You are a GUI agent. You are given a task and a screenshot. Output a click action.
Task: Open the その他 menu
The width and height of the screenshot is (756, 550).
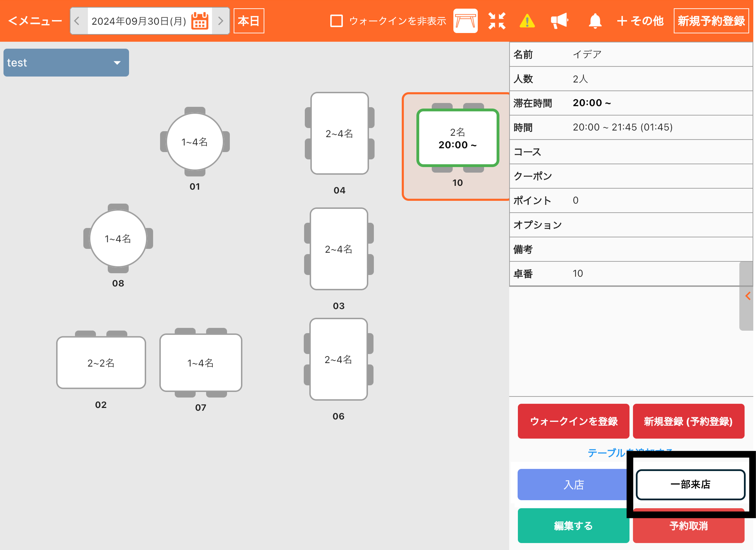pos(640,21)
